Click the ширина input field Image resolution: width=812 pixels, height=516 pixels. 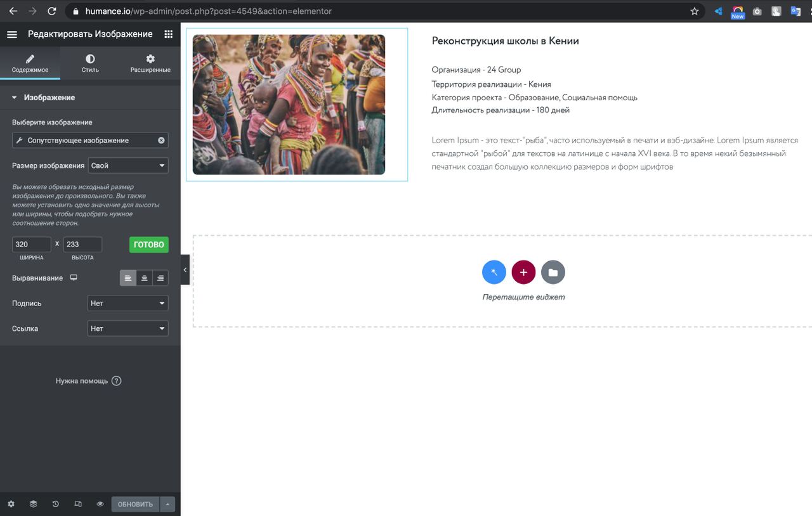point(32,244)
